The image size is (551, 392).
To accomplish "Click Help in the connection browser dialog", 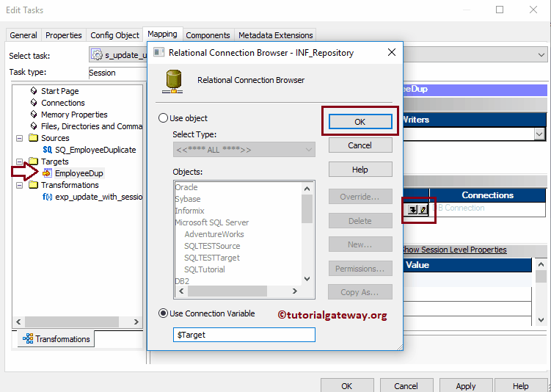I will [360, 170].
